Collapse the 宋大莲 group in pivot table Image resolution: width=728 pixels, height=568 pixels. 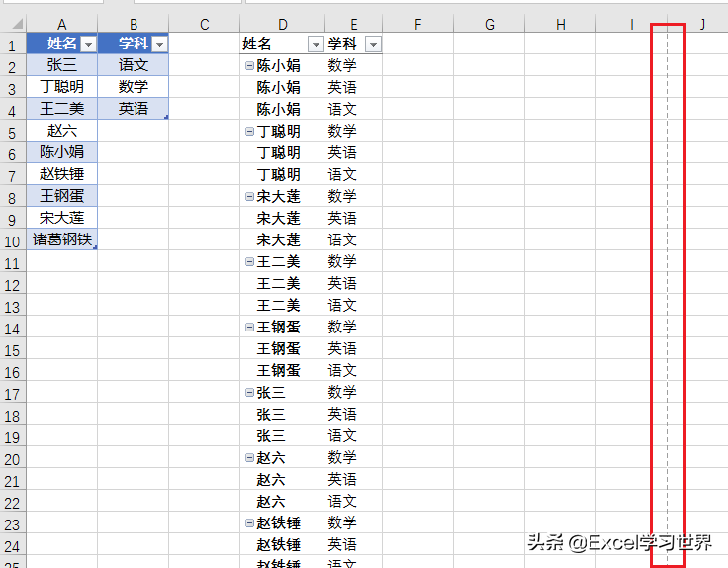(x=249, y=197)
